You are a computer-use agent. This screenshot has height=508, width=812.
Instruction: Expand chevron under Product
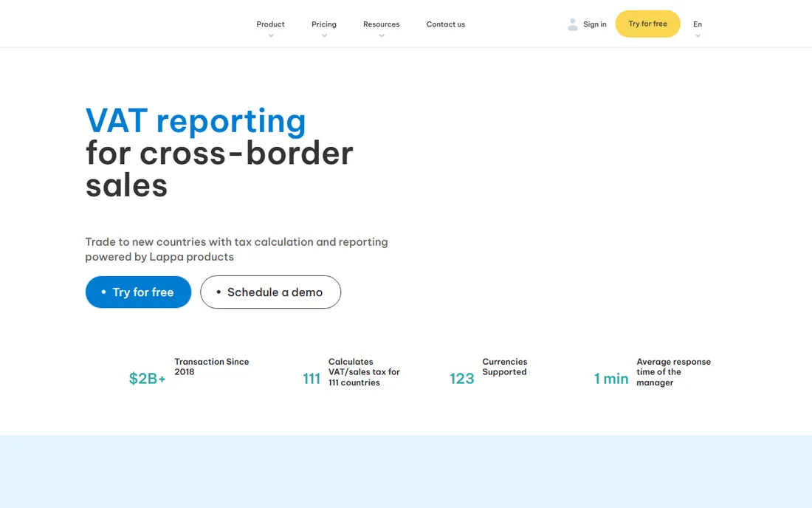[271, 35]
